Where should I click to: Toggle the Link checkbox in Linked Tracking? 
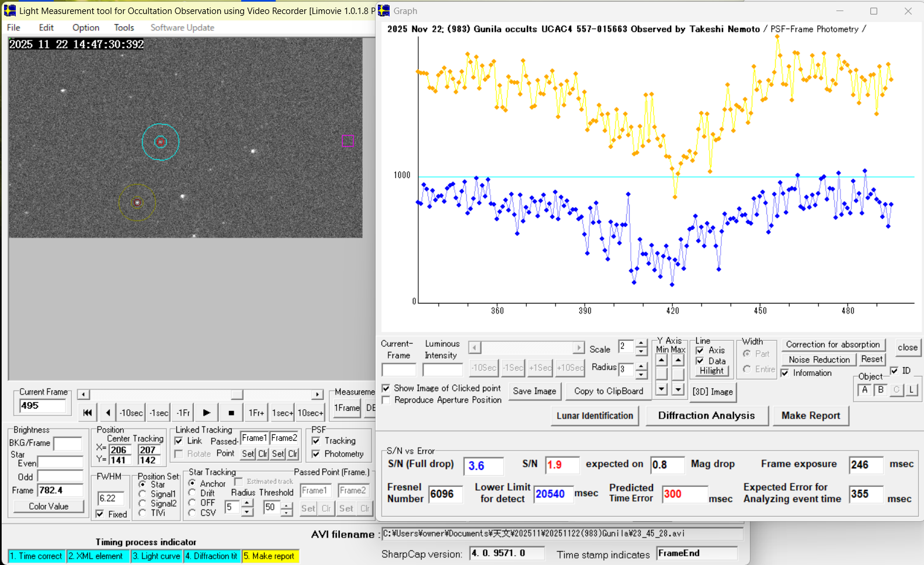pyautogui.click(x=179, y=441)
